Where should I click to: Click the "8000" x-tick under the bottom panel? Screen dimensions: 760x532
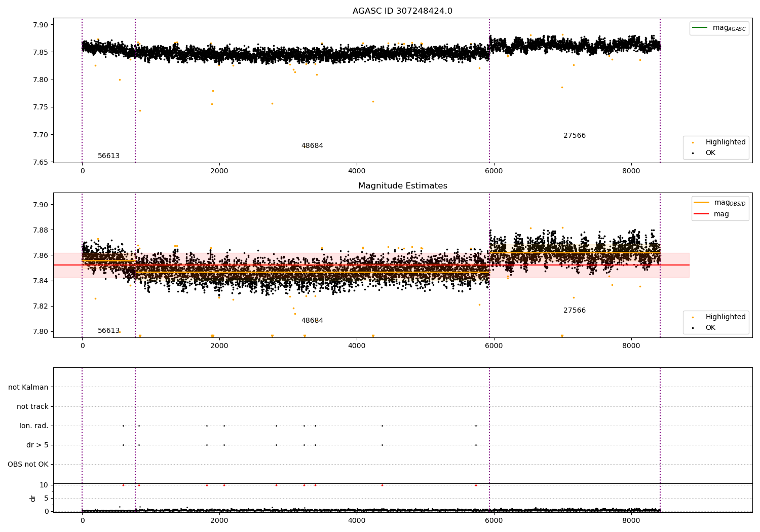[x=631, y=520]
